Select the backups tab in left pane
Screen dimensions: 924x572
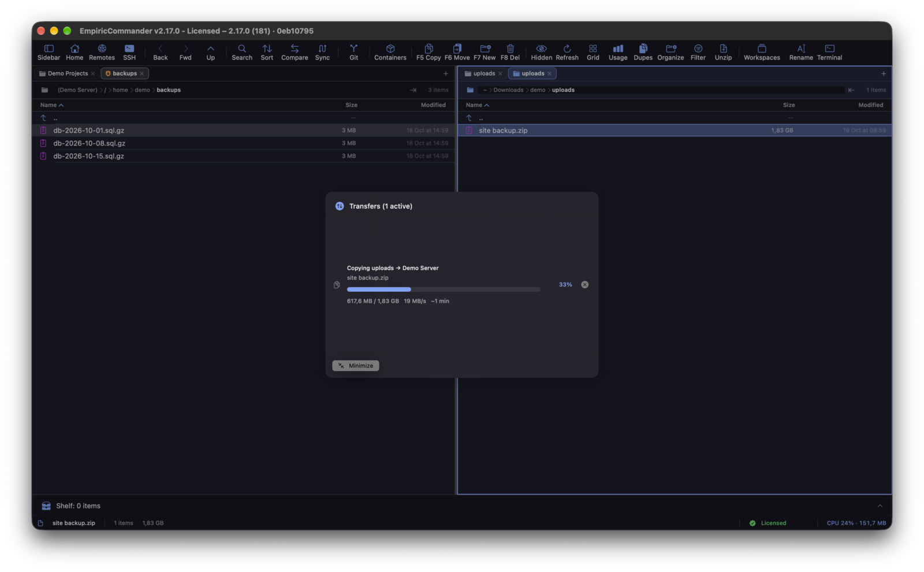(124, 73)
